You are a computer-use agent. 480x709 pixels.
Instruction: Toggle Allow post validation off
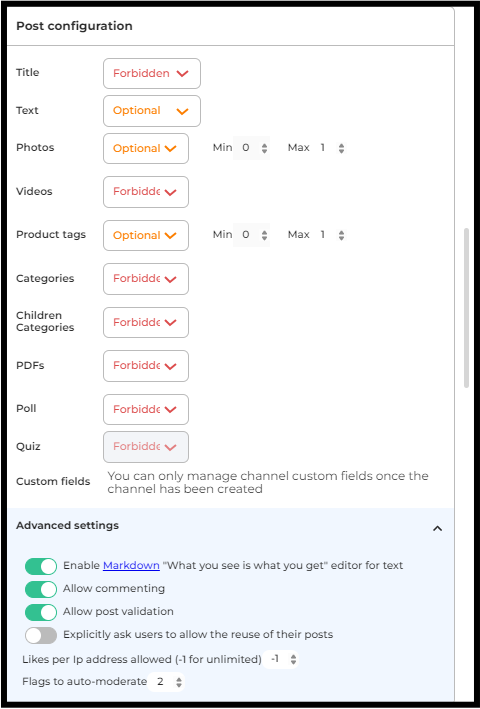[x=41, y=612]
